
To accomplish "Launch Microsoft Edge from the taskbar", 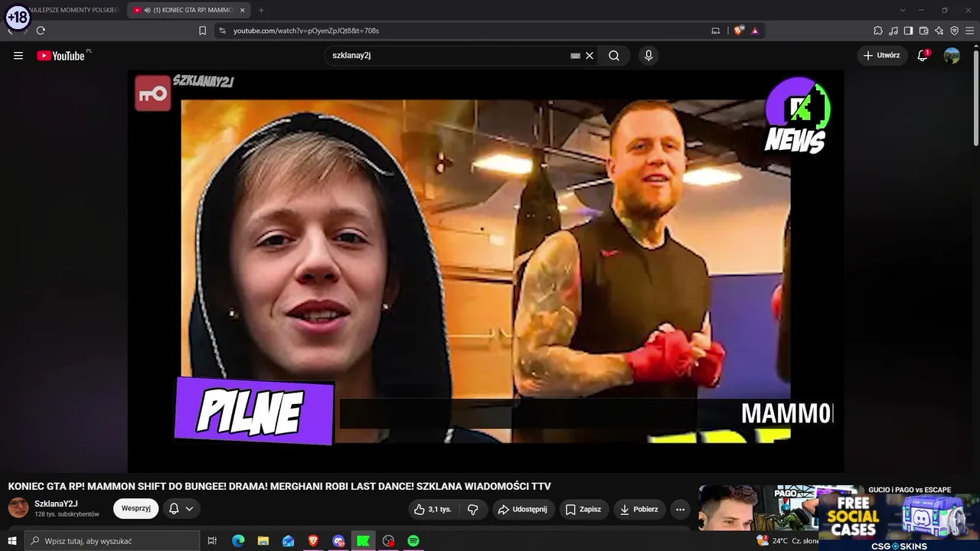I will pos(238,541).
